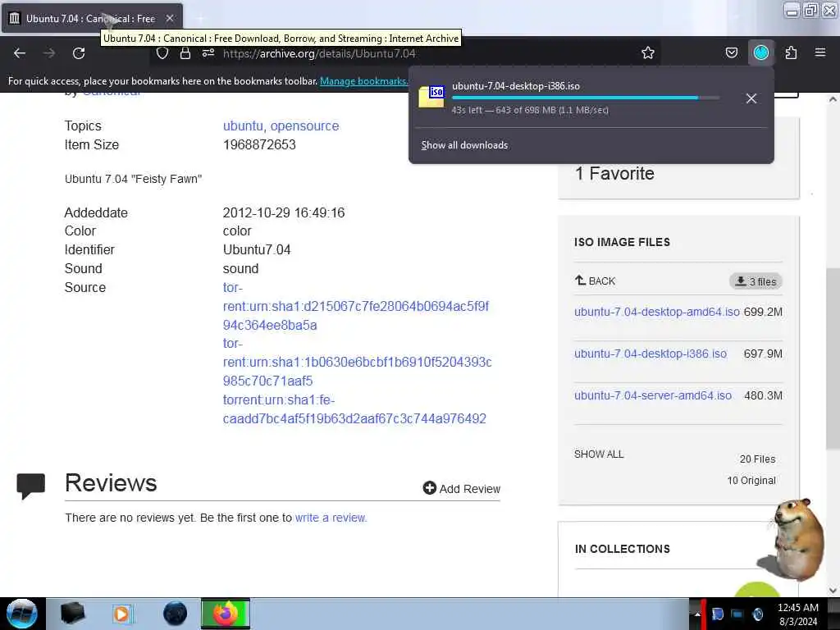This screenshot has width=840, height=630.
Task: Open the black box taskbar app
Action: pos(72,614)
